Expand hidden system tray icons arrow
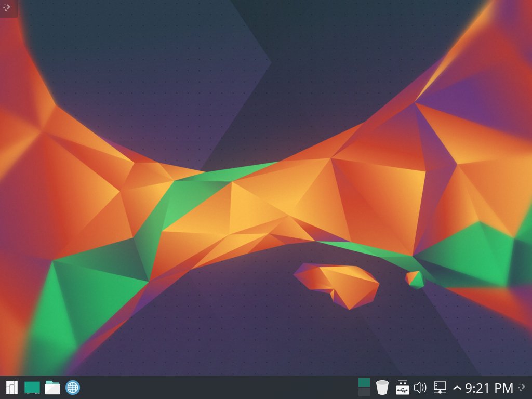 coord(457,388)
